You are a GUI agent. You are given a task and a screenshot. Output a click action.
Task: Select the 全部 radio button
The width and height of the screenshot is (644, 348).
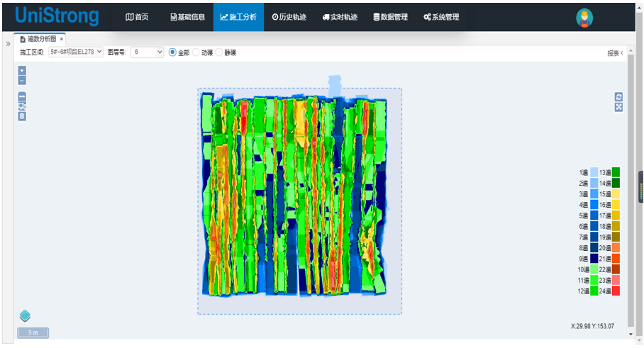pyautogui.click(x=172, y=52)
